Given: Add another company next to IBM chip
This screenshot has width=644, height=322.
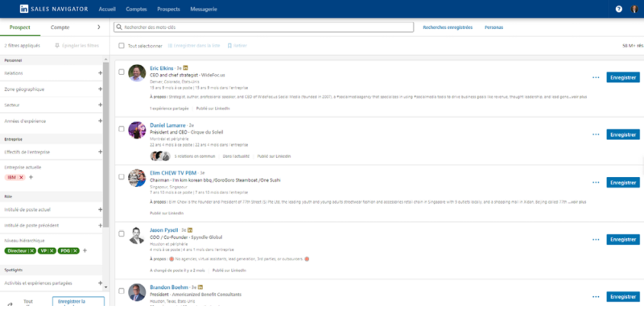Looking at the screenshot, I should click(x=31, y=177).
